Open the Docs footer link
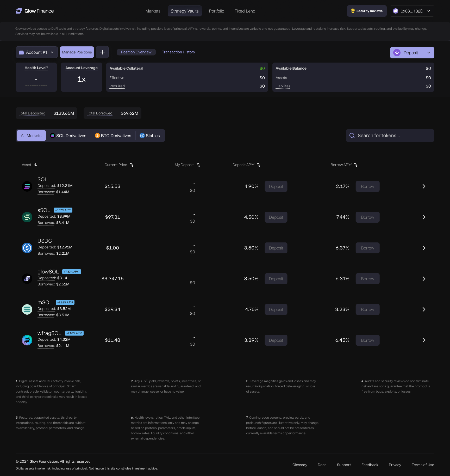The height and width of the screenshot is (476, 450). click(x=322, y=465)
